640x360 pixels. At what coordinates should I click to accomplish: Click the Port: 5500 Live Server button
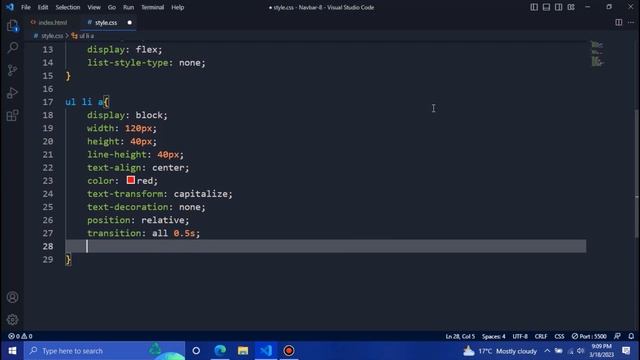(x=589, y=336)
